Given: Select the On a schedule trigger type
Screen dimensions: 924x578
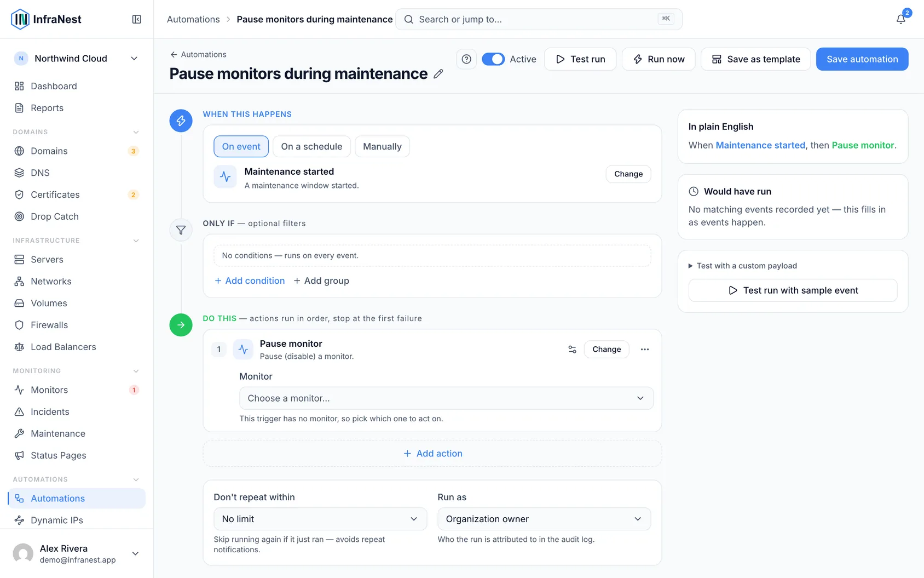Looking at the screenshot, I should (x=311, y=146).
